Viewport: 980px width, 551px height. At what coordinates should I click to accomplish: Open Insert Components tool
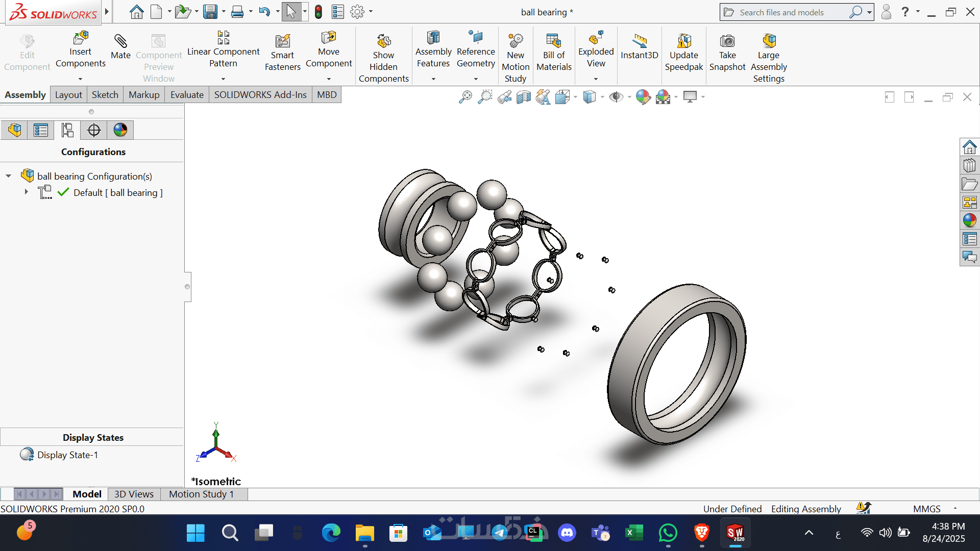coord(81,38)
